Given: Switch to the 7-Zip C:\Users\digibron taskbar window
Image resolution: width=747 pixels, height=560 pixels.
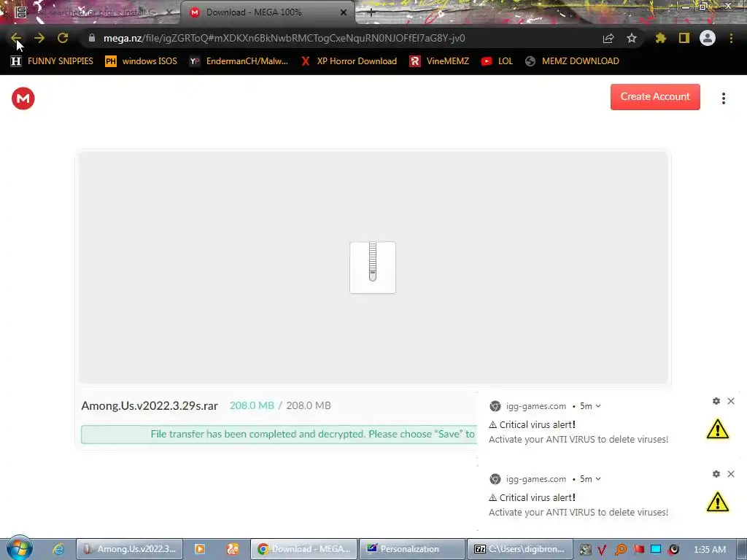Looking at the screenshot, I should 519,549.
